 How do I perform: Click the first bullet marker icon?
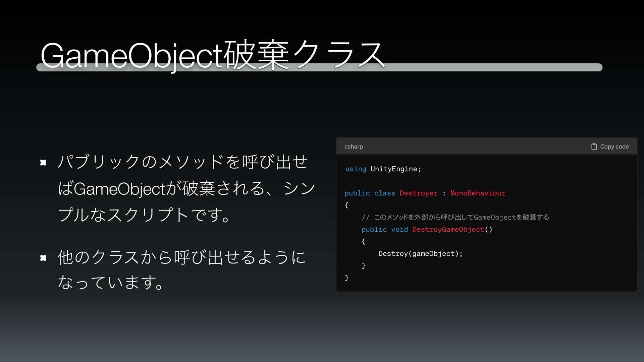click(43, 163)
